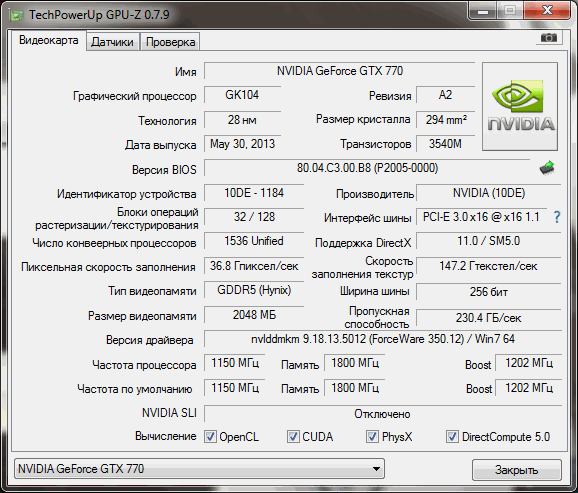The width and height of the screenshot is (578, 493).
Task: Switch to the Проверка tab
Action: pyautogui.click(x=170, y=42)
